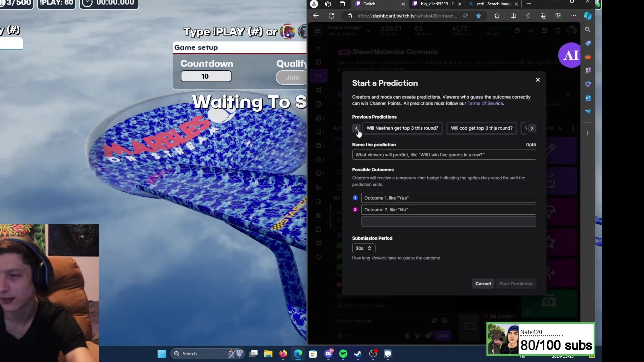Open Edge sidebar tools briefcase
The height and width of the screenshot is (362, 644).
(x=588, y=57)
